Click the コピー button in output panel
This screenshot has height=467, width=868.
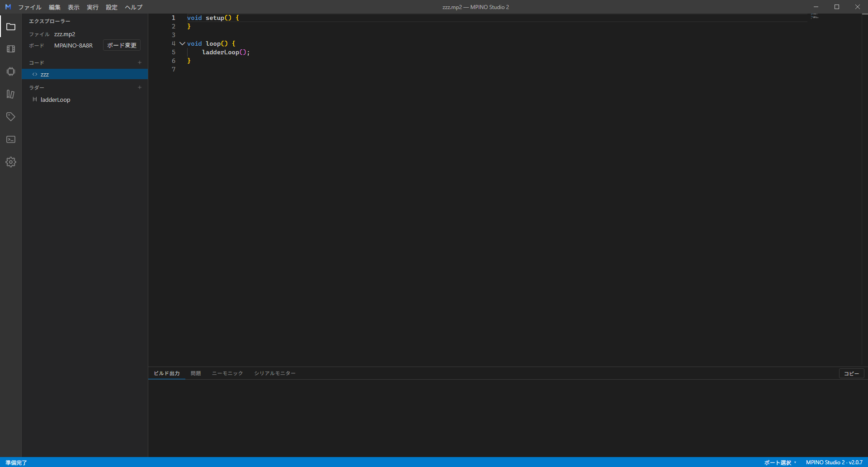852,373
